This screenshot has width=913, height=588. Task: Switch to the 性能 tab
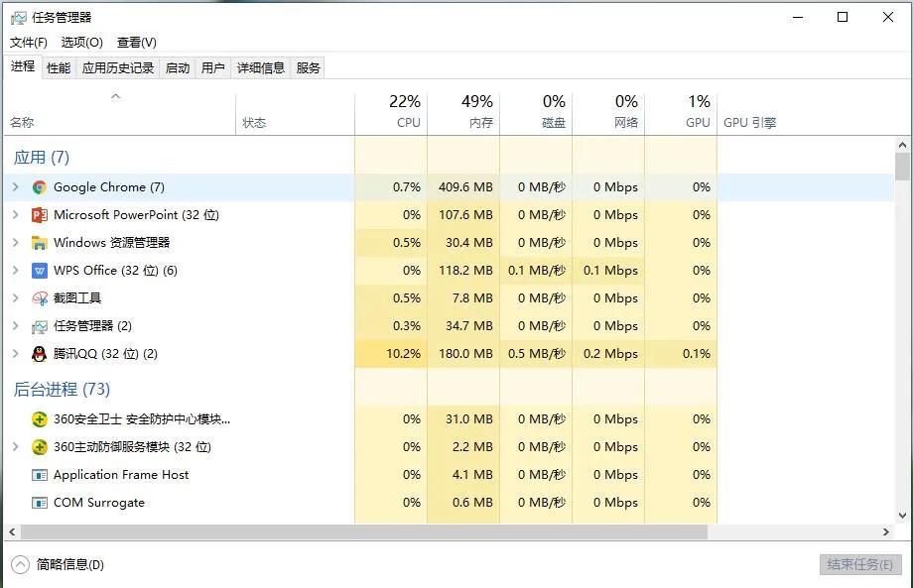click(59, 67)
